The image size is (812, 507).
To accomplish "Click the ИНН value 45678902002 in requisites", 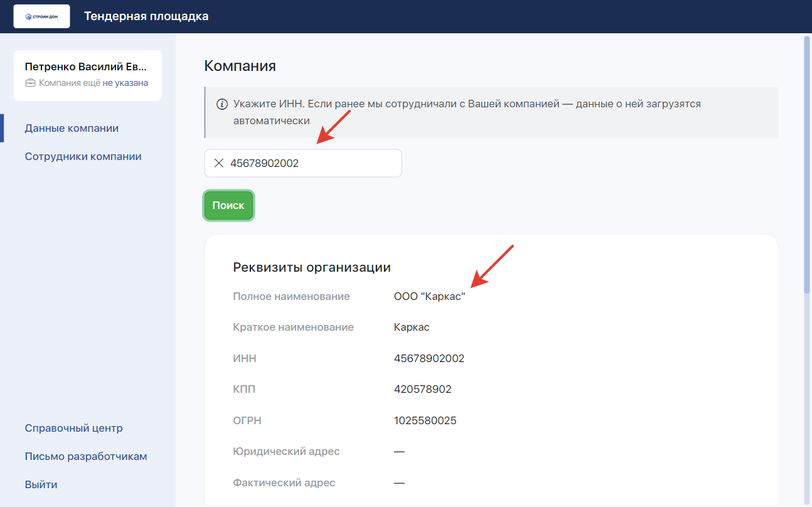I will click(429, 358).
